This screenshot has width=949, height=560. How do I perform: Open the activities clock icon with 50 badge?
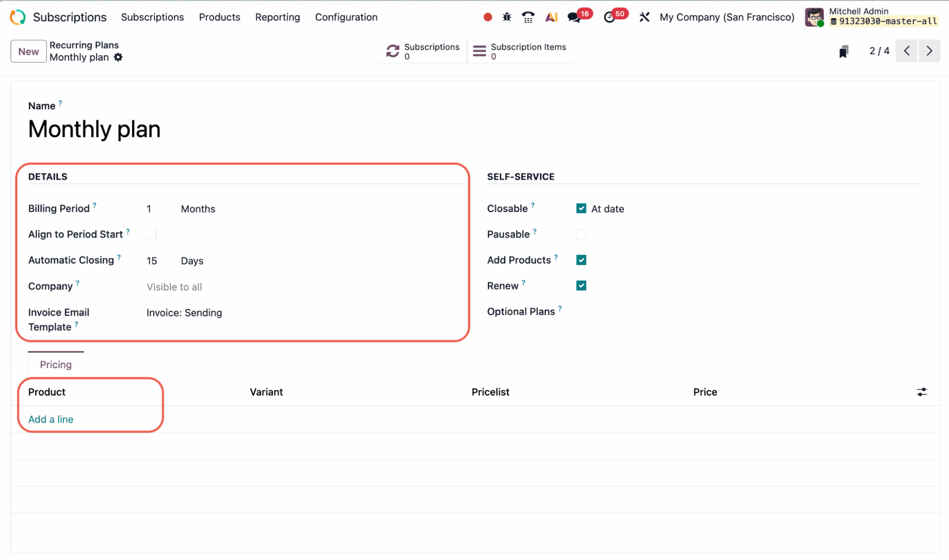point(609,17)
